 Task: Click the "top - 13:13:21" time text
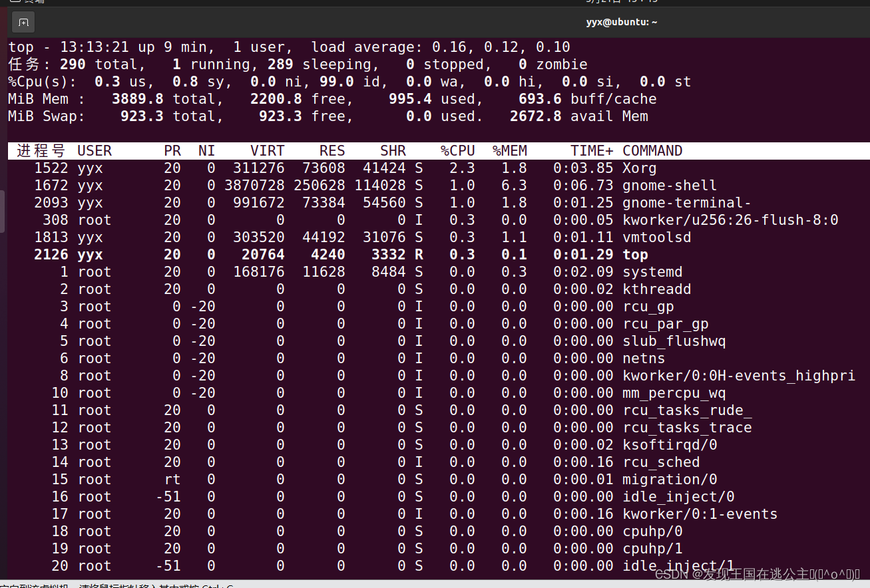coord(69,47)
